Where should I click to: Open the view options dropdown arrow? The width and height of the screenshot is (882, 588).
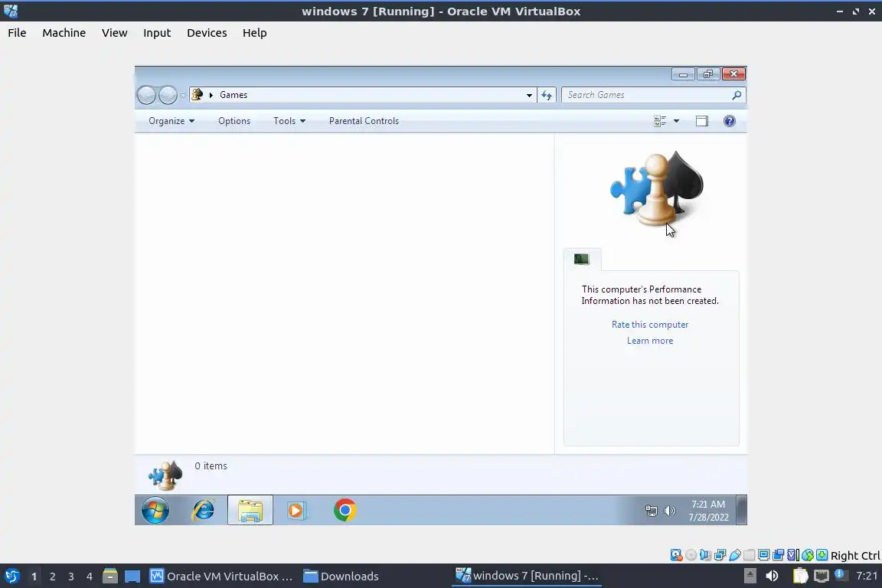[x=677, y=121]
